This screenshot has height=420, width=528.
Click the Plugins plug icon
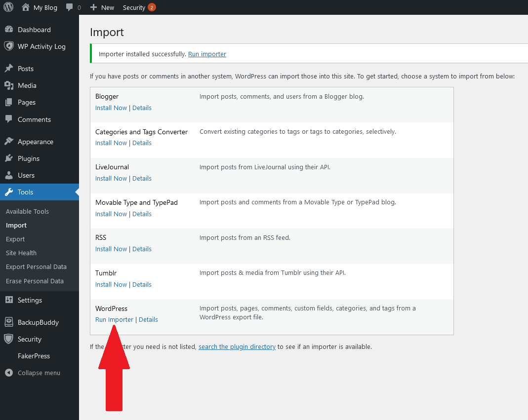click(x=9, y=158)
